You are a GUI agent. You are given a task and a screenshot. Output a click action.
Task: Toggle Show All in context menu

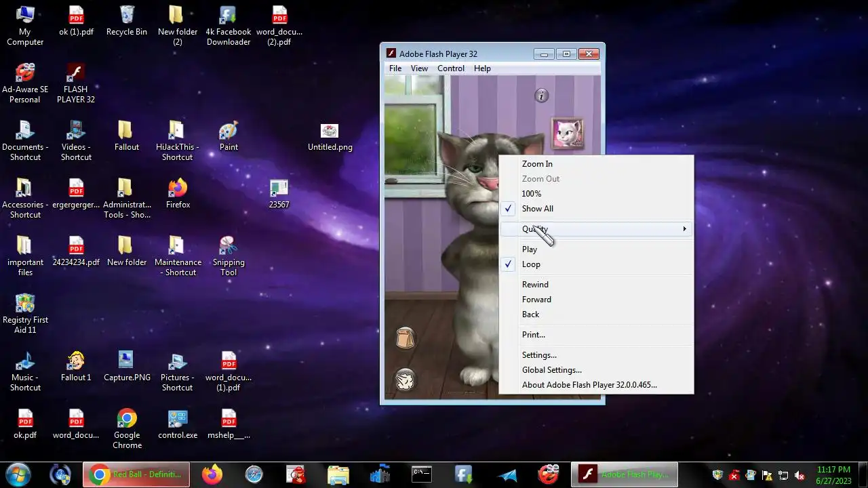[597, 209]
